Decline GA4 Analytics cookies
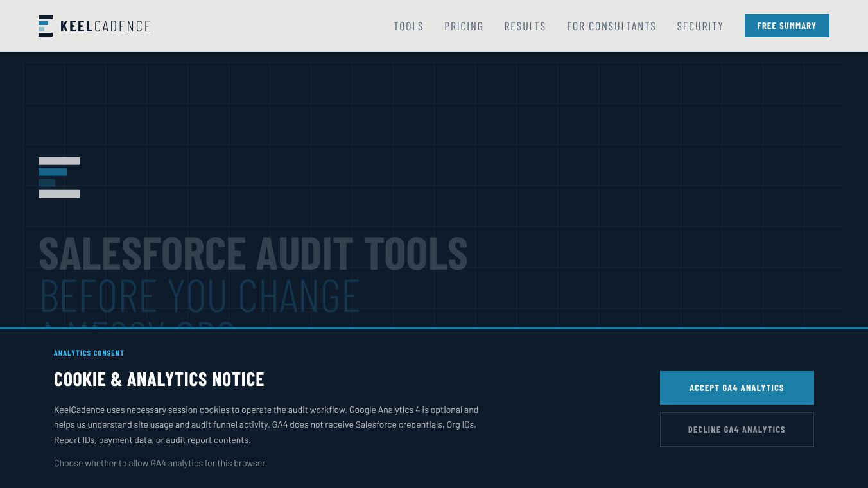Image resolution: width=868 pixels, height=488 pixels. click(x=736, y=430)
